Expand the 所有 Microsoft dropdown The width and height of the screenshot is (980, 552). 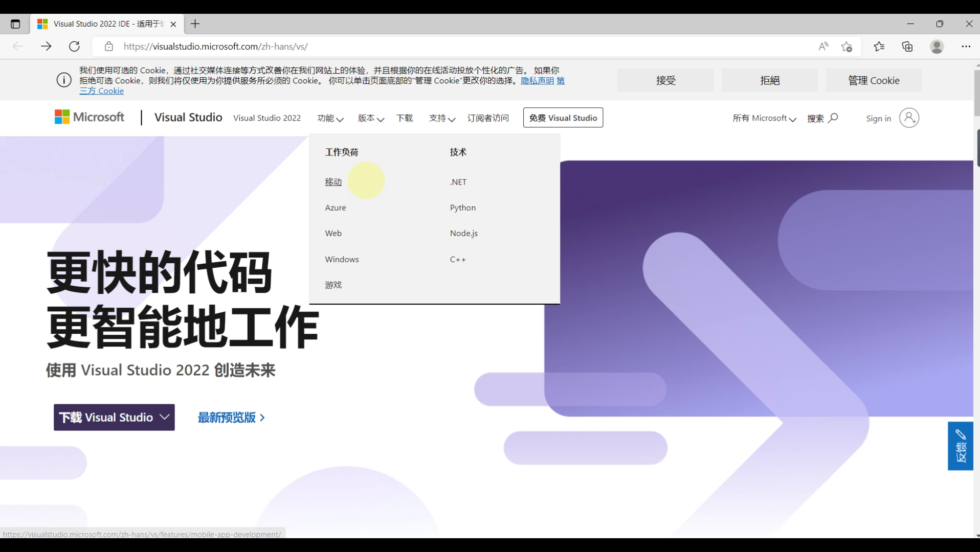[764, 118]
